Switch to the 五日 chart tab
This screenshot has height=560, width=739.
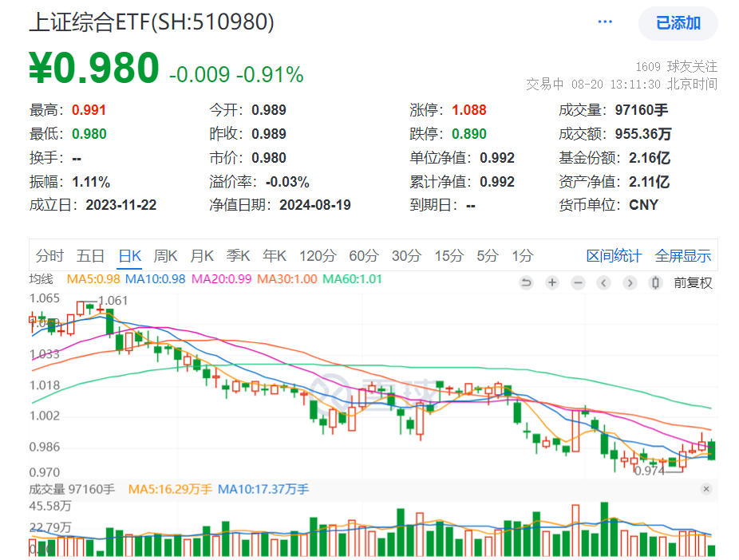coord(90,256)
